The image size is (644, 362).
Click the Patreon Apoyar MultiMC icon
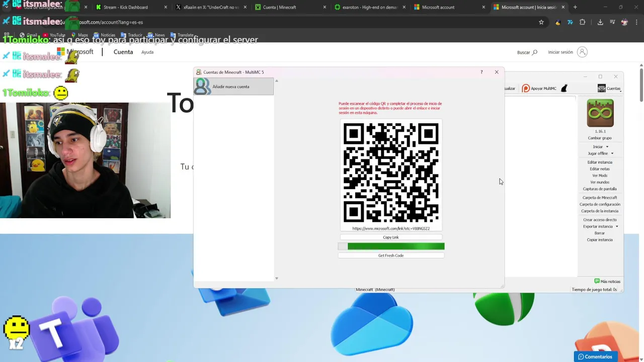[526, 88]
